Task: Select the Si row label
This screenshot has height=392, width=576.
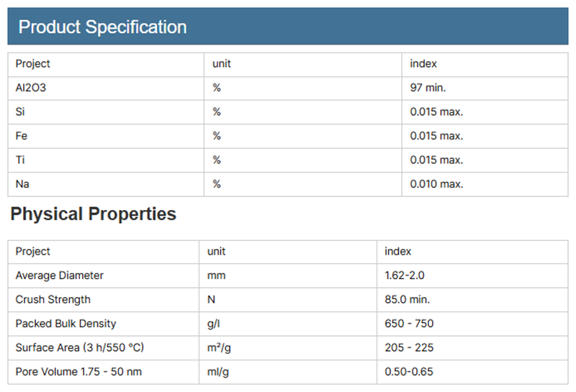Action: (x=20, y=111)
